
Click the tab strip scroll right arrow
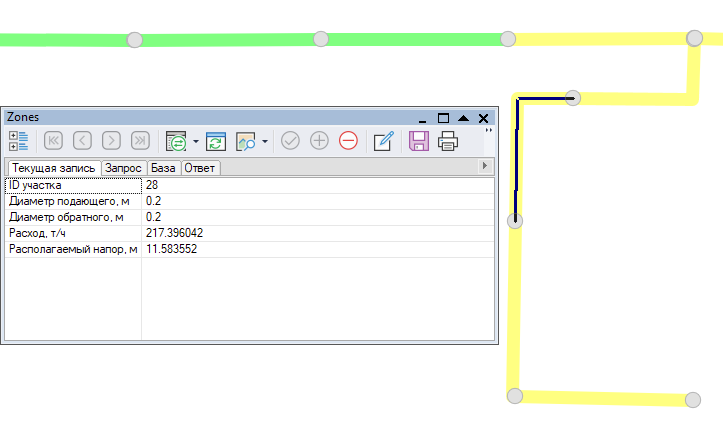[x=485, y=166]
